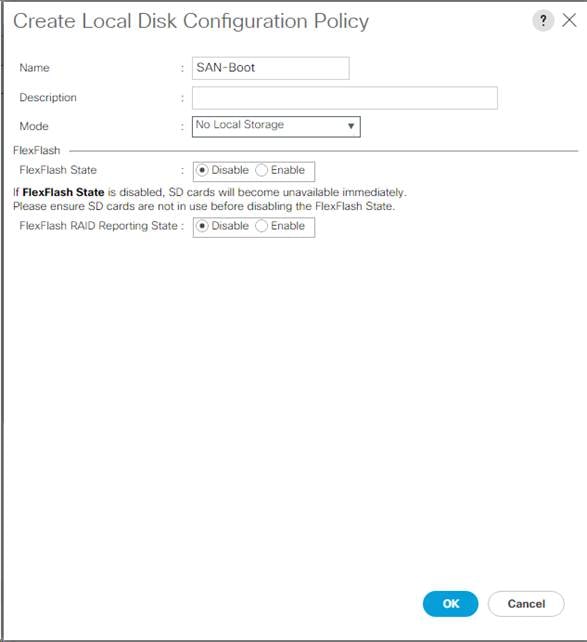Click into the empty Description field
This screenshot has height=642, width=587.
pyautogui.click(x=345, y=98)
